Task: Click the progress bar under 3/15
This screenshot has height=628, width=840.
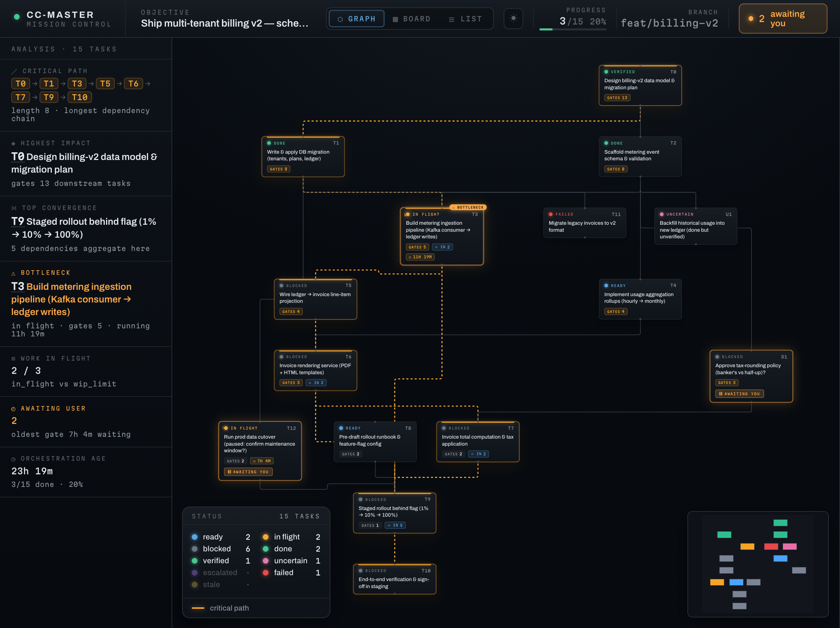Action: (573, 29)
